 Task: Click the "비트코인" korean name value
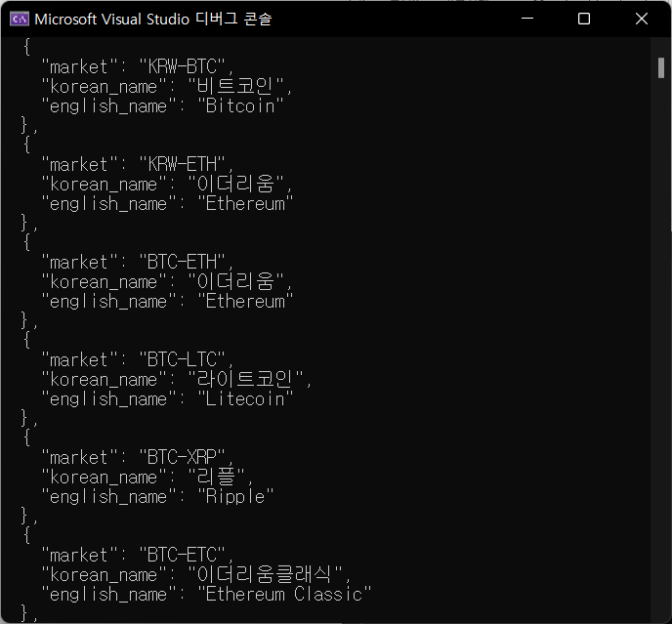235,86
